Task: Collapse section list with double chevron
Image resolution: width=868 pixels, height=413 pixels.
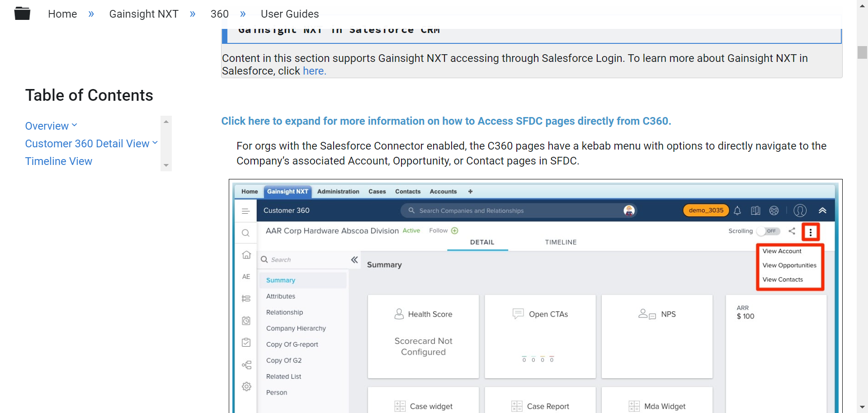Action: tap(354, 260)
